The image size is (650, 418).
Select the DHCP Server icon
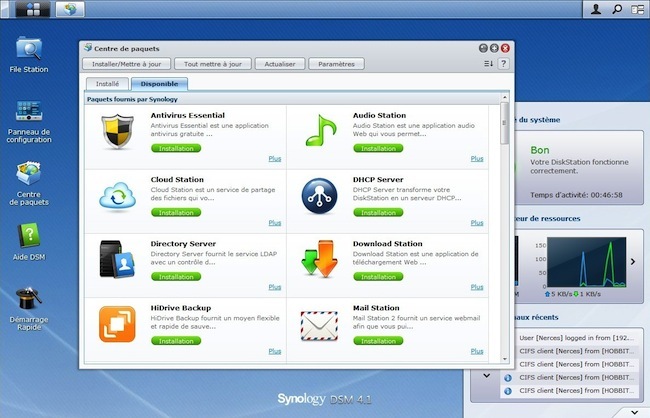tap(319, 196)
